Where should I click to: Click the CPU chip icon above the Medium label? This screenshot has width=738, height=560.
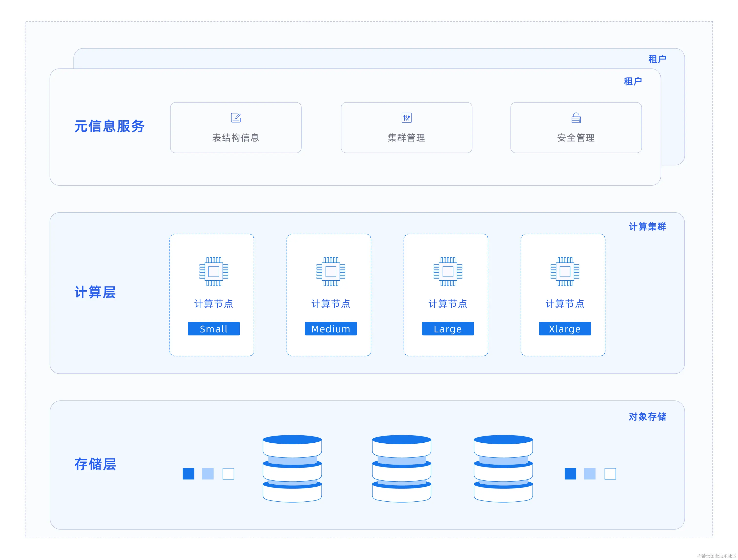coord(331,272)
